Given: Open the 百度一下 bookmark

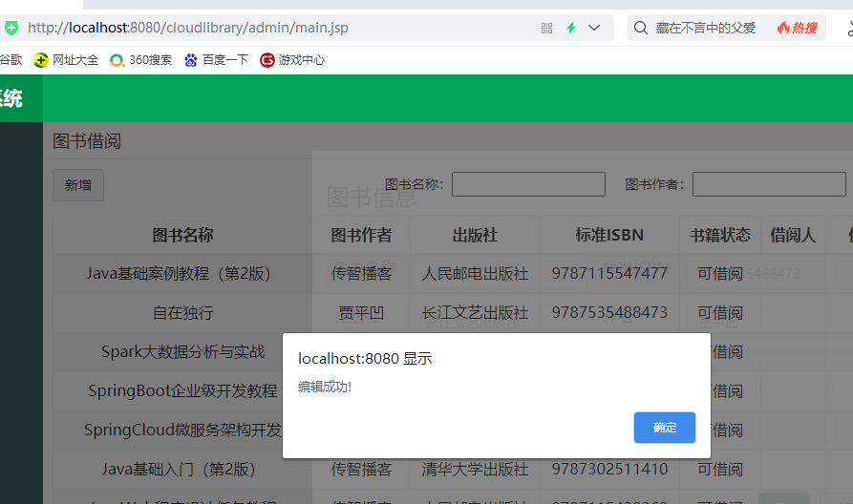Looking at the screenshot, I should tap(216, 60).
